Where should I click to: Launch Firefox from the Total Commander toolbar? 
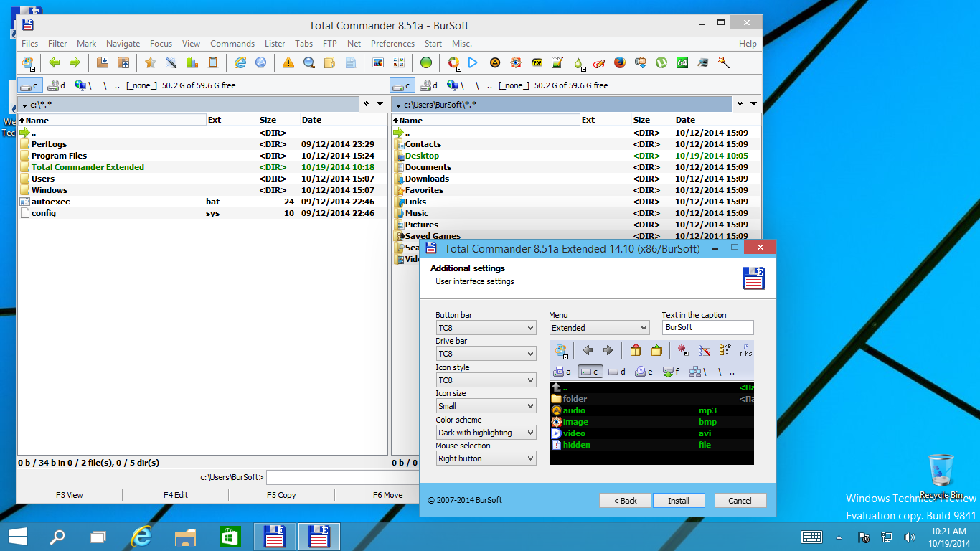620,62
